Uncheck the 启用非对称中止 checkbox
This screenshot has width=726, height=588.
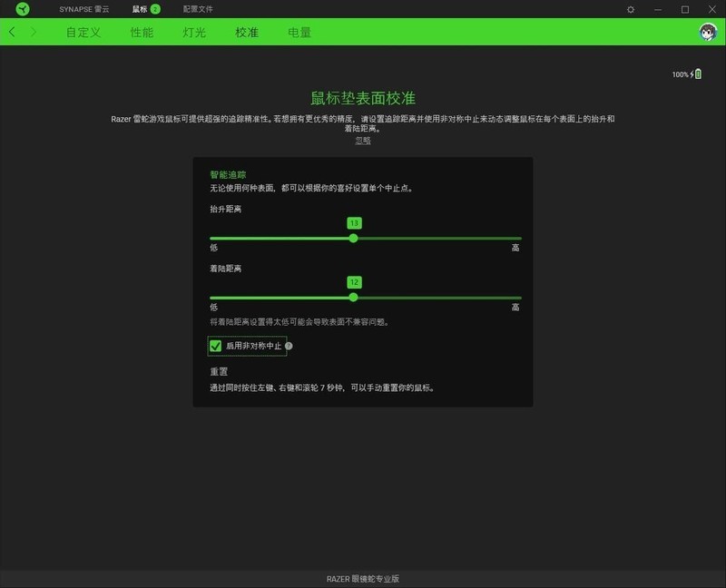point(215,346)
